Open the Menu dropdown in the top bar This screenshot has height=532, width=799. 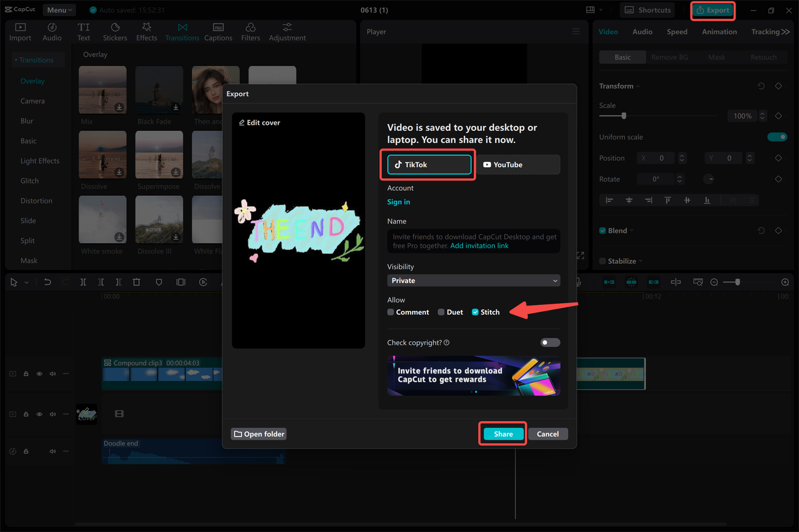coord(59,9)
